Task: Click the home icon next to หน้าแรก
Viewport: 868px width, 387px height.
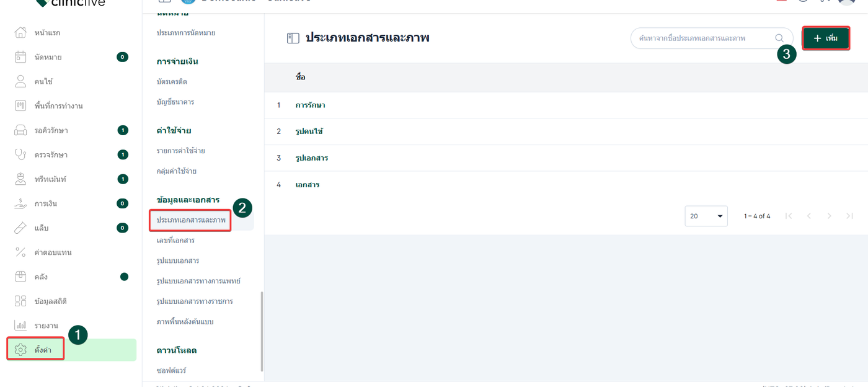Action: 20,32
